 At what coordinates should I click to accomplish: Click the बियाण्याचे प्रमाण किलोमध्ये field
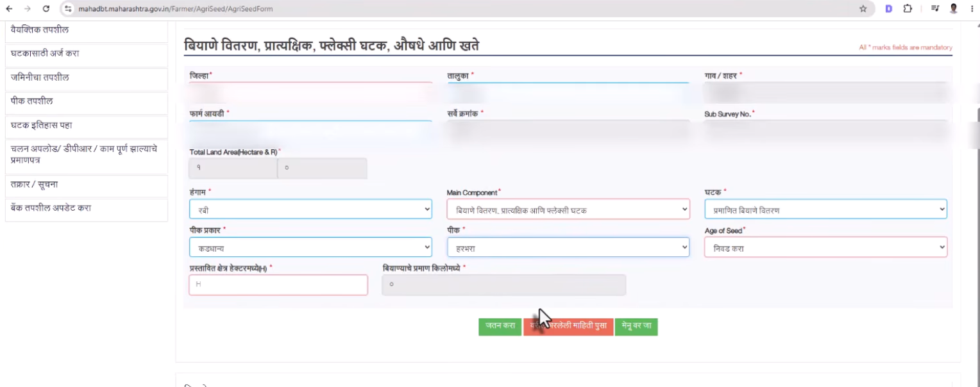coord(504,285)
